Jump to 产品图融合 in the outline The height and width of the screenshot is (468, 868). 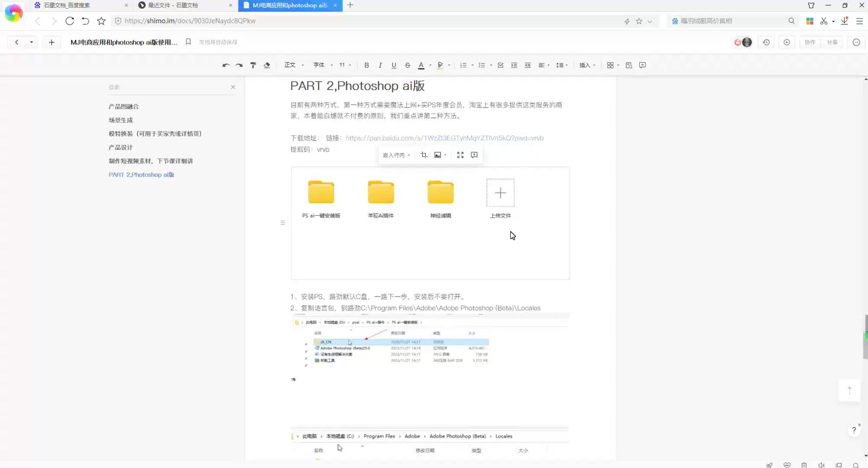[x=123, y=107]
